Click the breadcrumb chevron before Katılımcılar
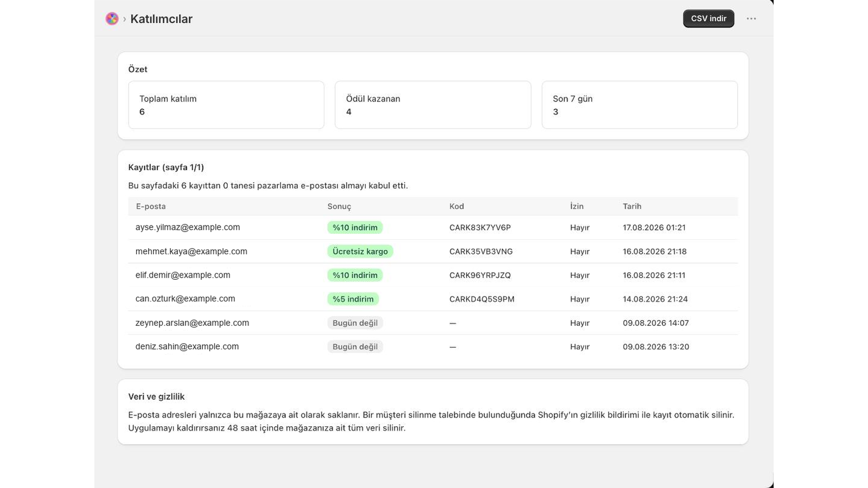 [124, 19]
